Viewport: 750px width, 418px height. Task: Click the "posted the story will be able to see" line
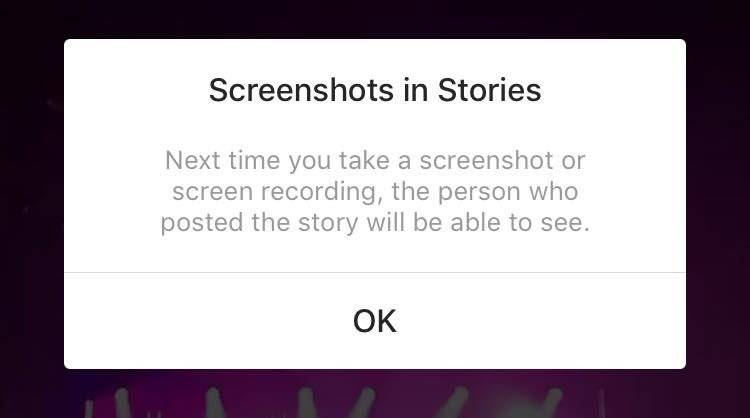tap(375, 223)
